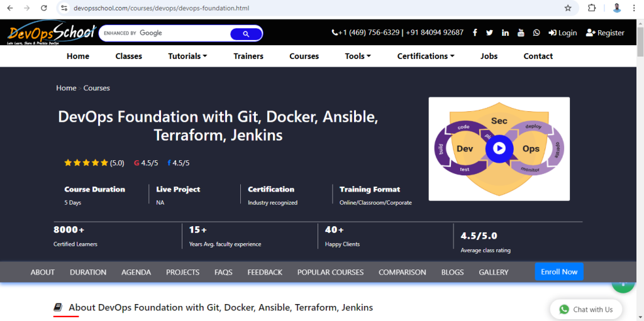Jump to FAQS section tab
644x321 pixels.
[223, 272]
